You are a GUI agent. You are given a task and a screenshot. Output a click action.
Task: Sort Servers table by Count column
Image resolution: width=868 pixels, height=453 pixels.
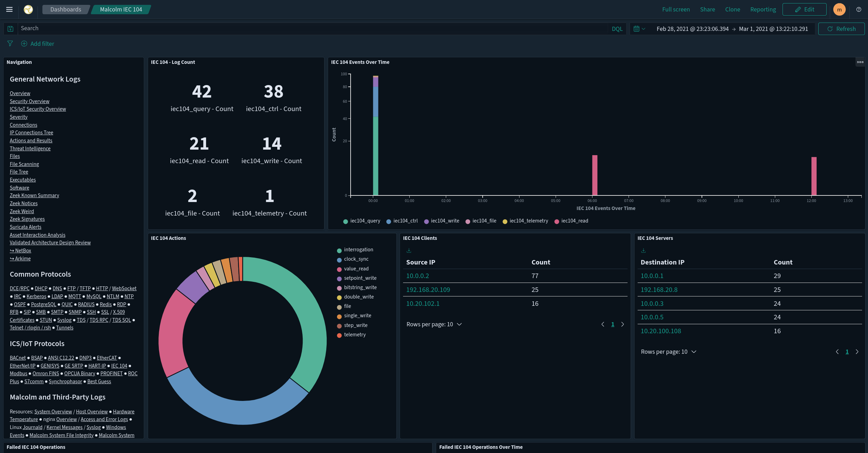[783, 262]
